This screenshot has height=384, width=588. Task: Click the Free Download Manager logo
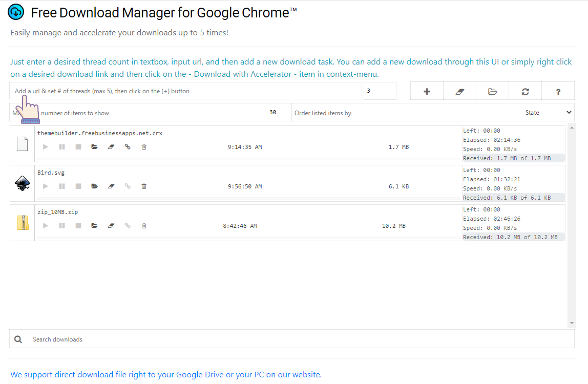[x=16, y=12]
